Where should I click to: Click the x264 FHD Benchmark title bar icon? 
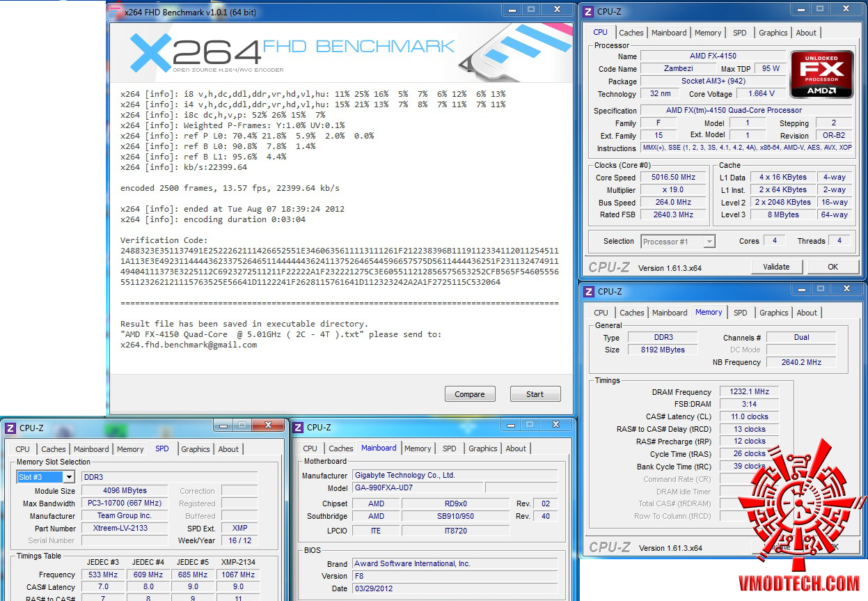click(115, 11)
